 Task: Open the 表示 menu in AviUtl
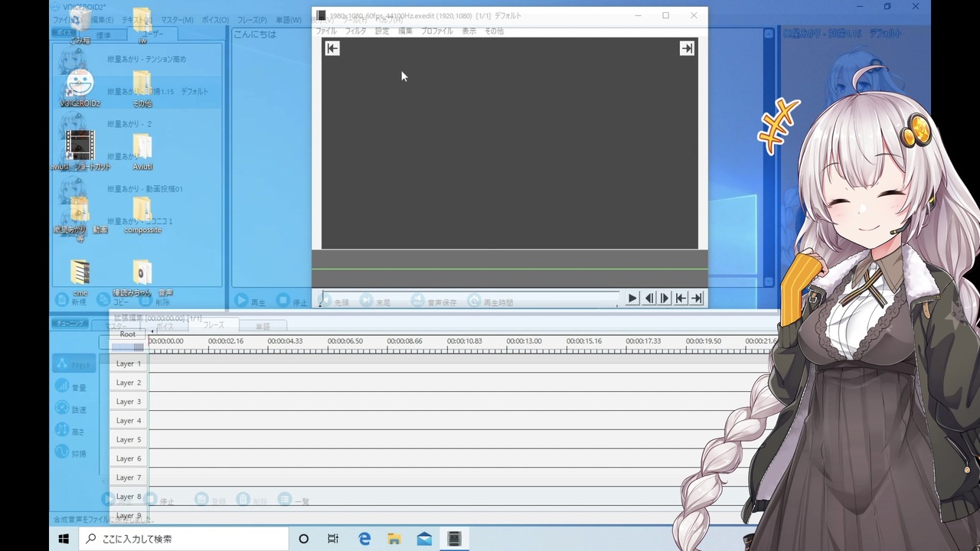click(469, 31)
